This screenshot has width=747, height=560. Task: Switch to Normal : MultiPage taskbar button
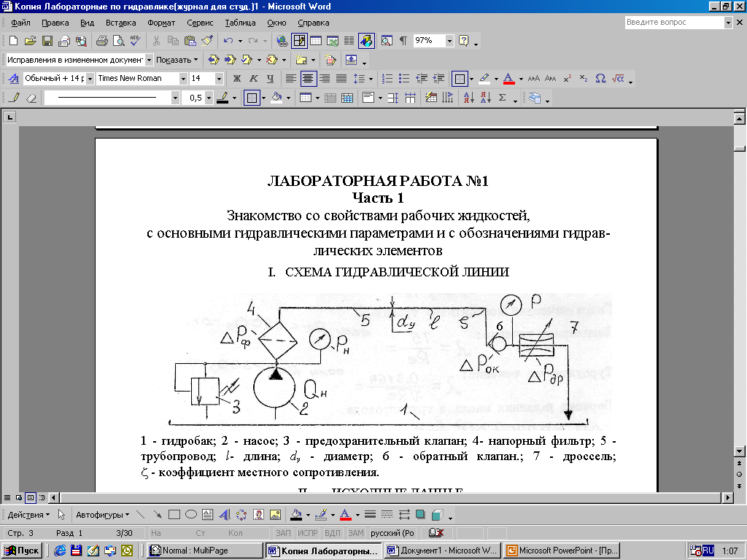pyautogui.click(x=205, y=551)
